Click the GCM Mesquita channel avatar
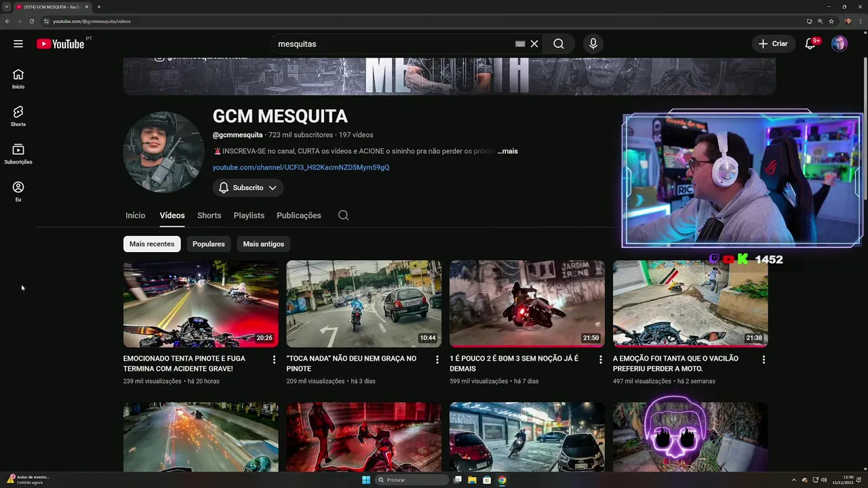The image size is (868, 488). [x=163, y=152]
